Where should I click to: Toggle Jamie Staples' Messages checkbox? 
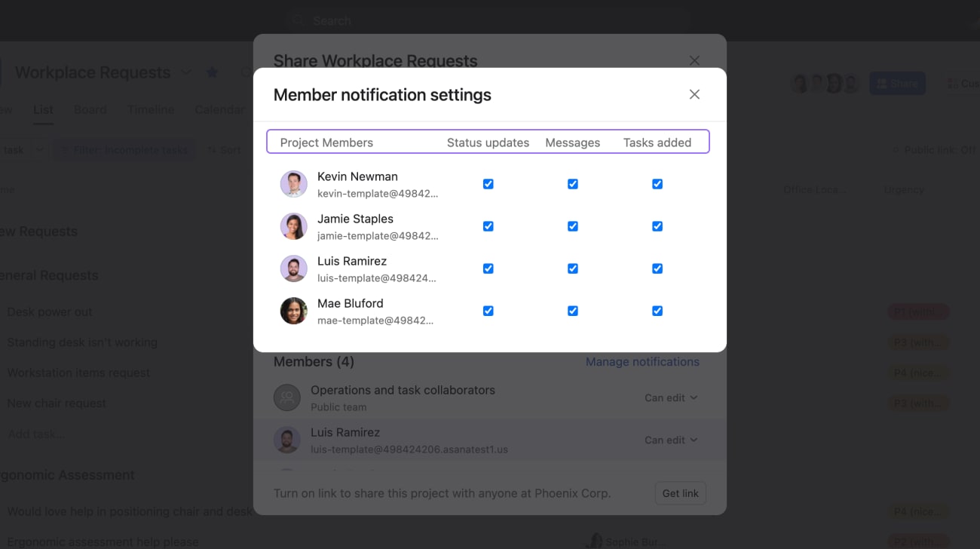[573, 226]
